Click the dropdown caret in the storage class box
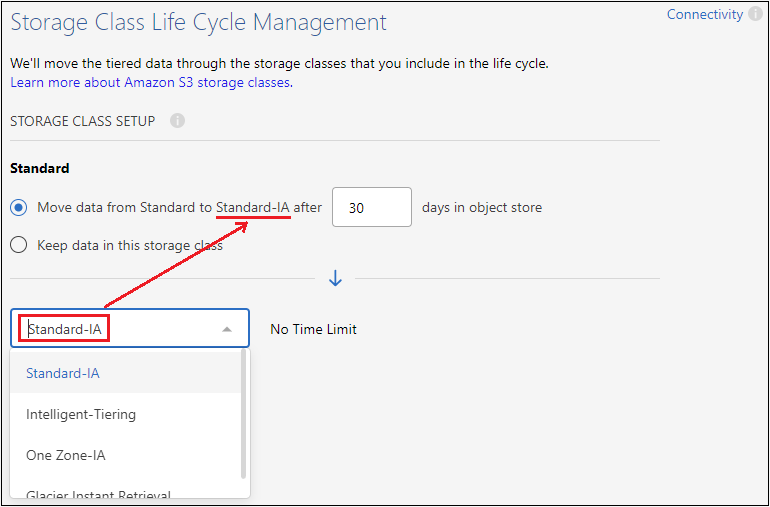The width and height of the screenshot is (770, 507). click(x=227, y=329)
